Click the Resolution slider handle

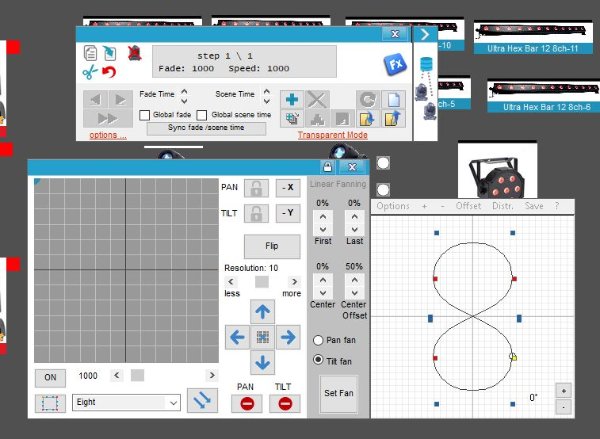262,282
